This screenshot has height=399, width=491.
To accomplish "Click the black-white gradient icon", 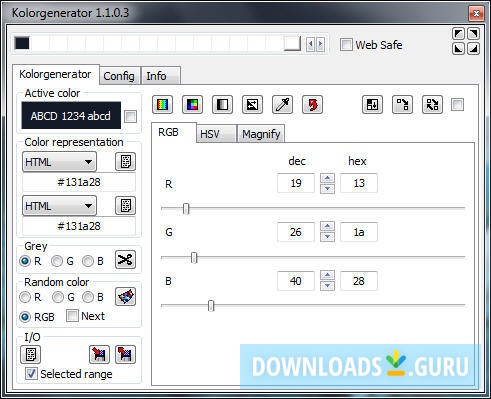I will point(222,105).
